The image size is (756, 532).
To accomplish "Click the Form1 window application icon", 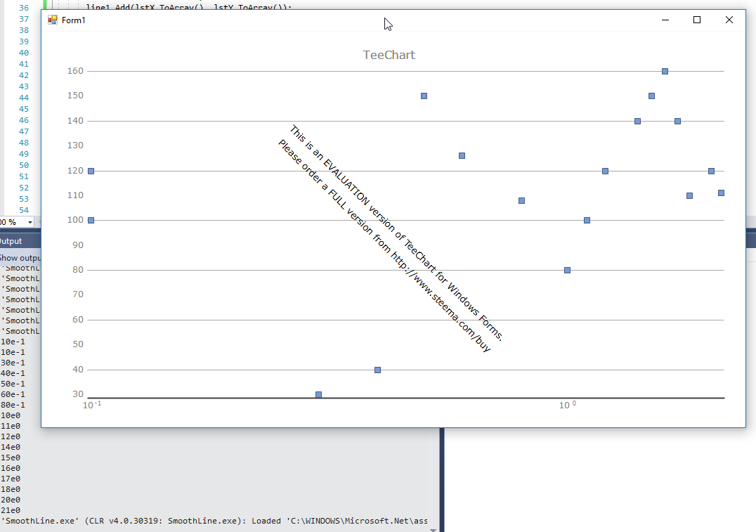I will [x=53, y=20].
